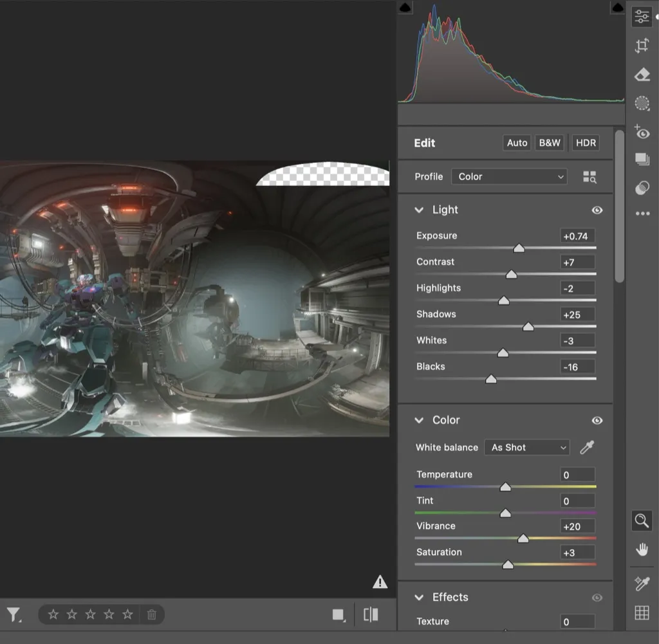Viewport: 659px width, 644px height.
Task: Click the Temperature value field
Action: point(577,475)
